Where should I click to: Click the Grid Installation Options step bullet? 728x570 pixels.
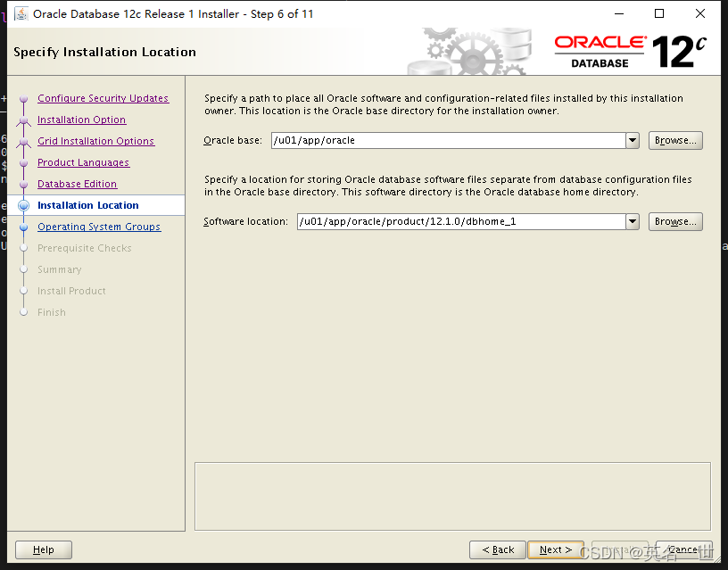point(24,141)
